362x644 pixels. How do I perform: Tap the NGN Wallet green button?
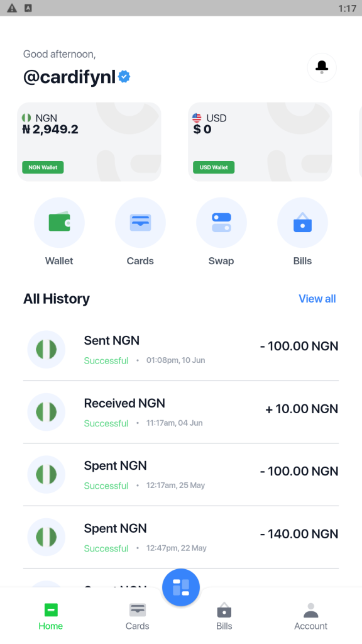[43, 167]
